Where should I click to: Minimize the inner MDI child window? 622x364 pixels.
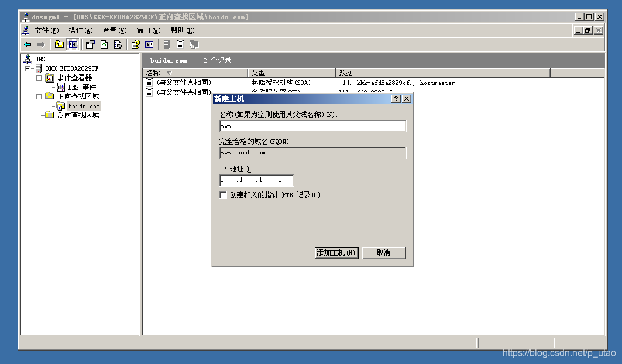(578, 30)
